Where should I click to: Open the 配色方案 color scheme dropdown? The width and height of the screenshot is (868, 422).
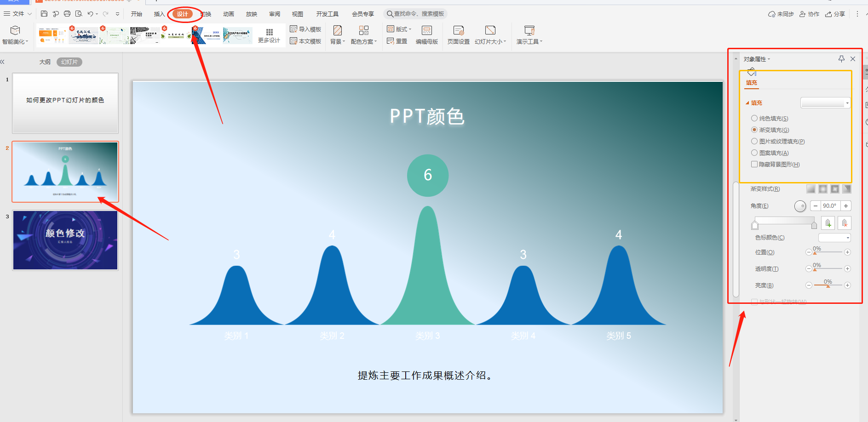(x=364, y=35)
